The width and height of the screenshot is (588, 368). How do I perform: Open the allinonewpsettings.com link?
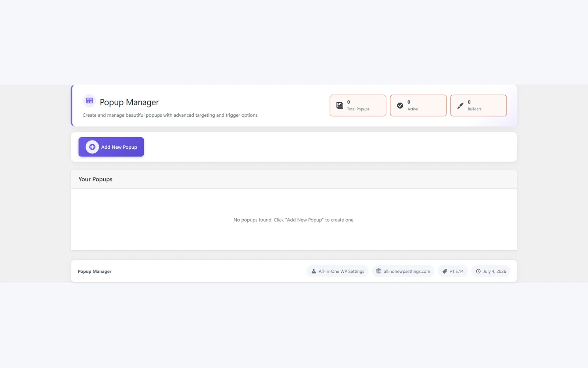(x=403, y=271)
